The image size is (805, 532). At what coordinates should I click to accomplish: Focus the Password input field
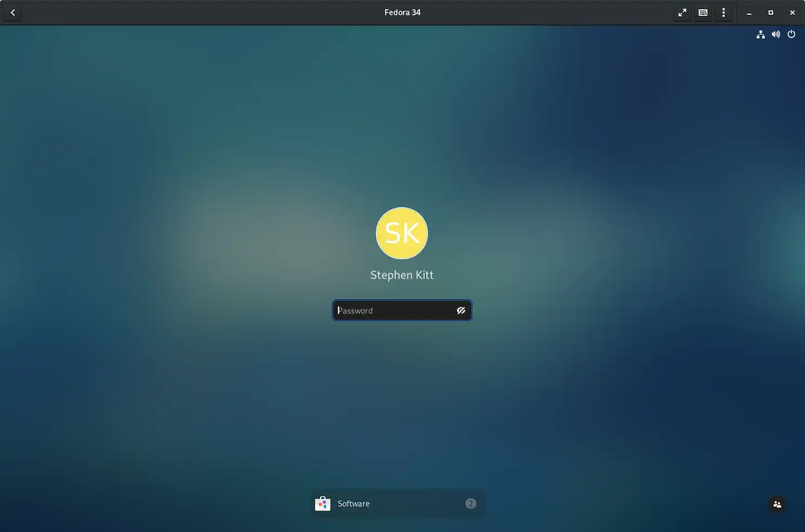[402, 310]
